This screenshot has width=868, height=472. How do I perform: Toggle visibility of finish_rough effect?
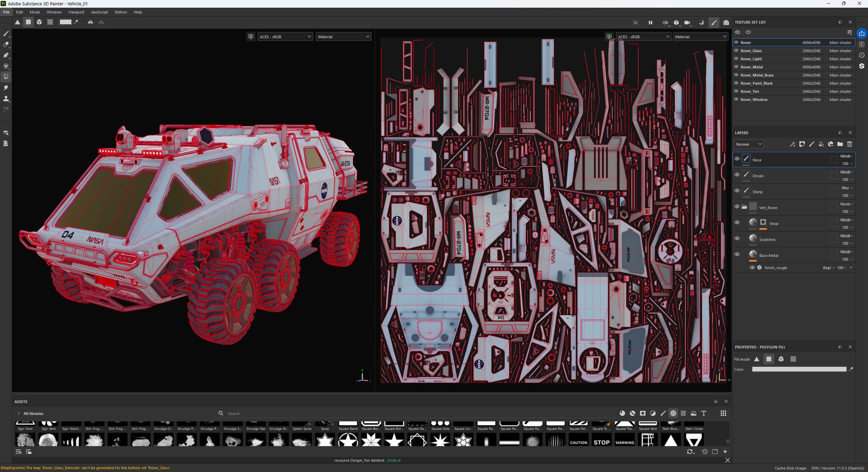tap(752, 268)
